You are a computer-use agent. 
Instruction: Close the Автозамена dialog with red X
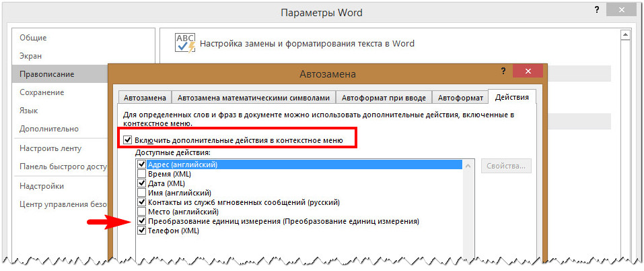pyautogui.click(x=528, y=71)
